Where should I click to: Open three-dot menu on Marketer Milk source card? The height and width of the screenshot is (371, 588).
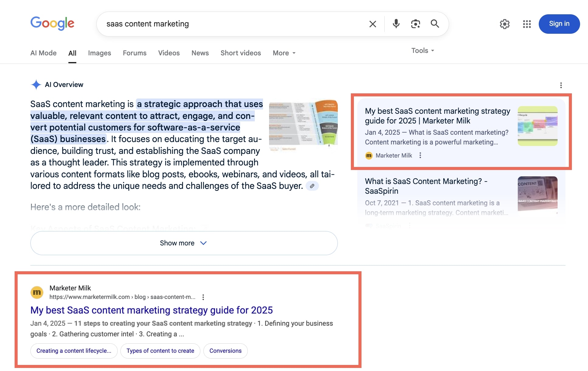coord(420,155)
